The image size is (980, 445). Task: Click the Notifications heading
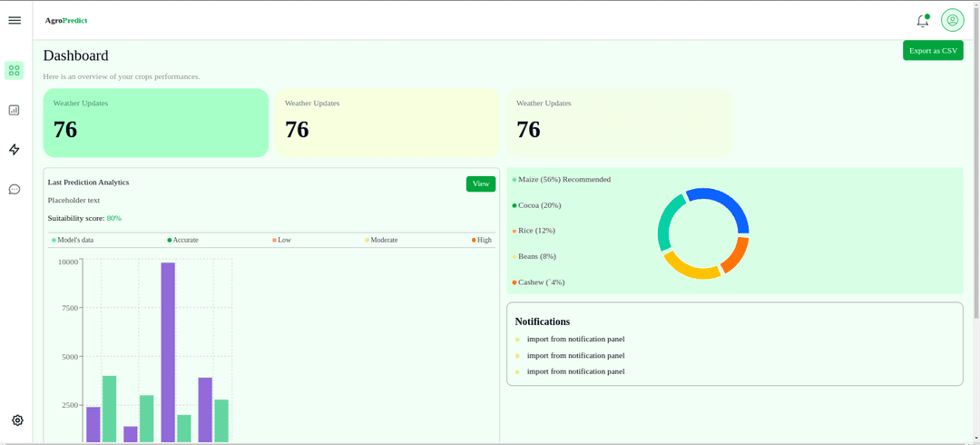pyautogui.click(x=543, y=321)
